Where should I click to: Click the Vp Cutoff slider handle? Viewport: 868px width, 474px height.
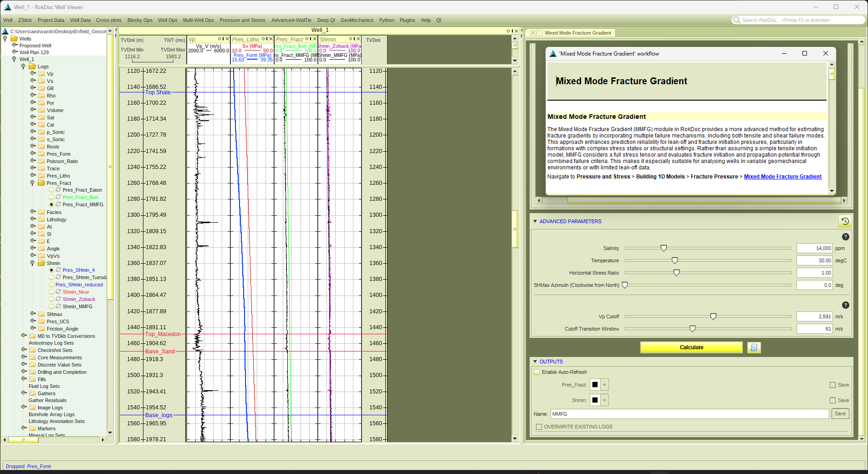[x=713, y=316]
